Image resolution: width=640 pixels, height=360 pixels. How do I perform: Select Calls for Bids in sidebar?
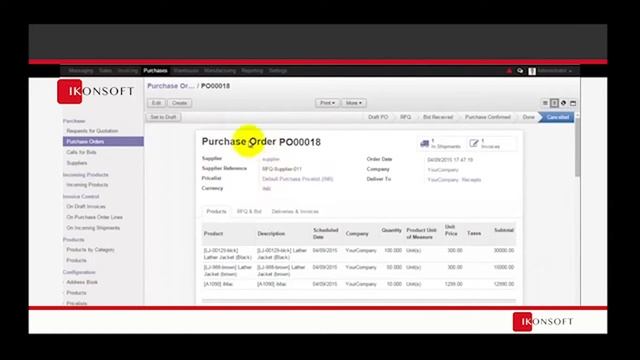[81, 152]
